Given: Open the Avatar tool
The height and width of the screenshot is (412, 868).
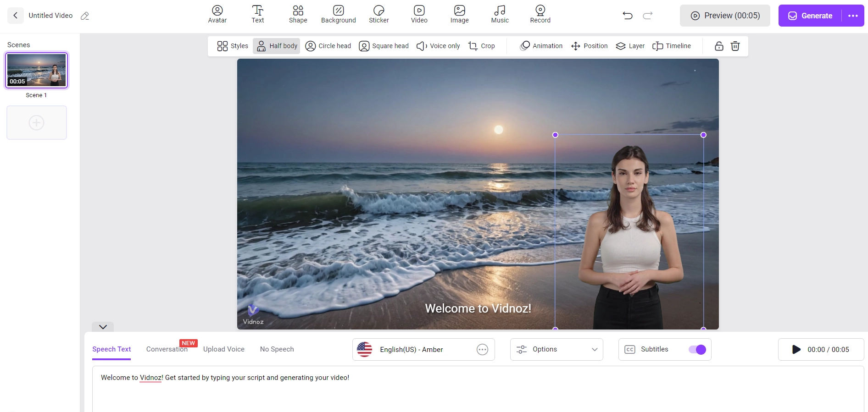Looking at the screenshot, I should click(x=217, y=14).
